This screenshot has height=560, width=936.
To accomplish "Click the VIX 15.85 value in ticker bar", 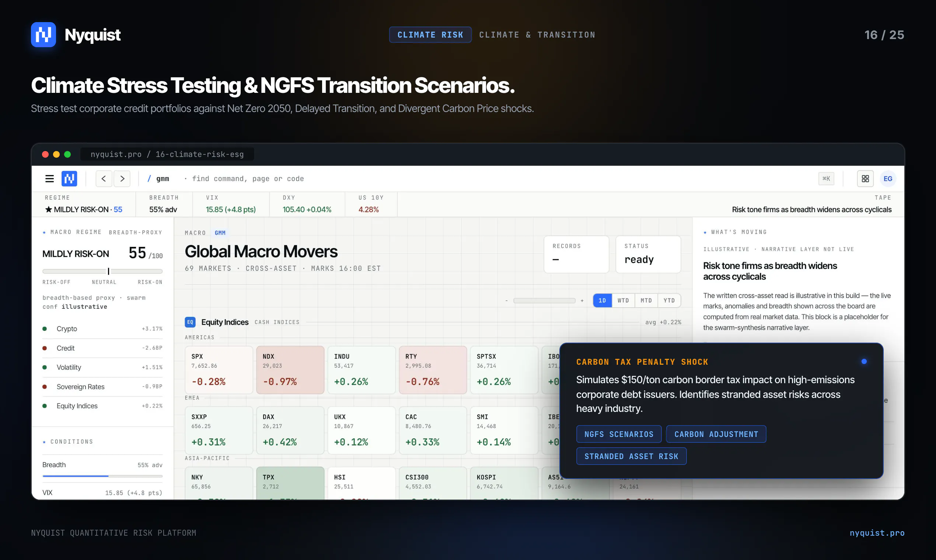I will 231,209.
